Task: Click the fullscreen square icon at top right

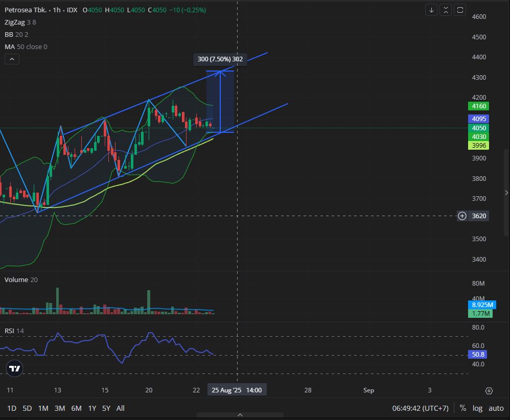Action: [460, 10]
